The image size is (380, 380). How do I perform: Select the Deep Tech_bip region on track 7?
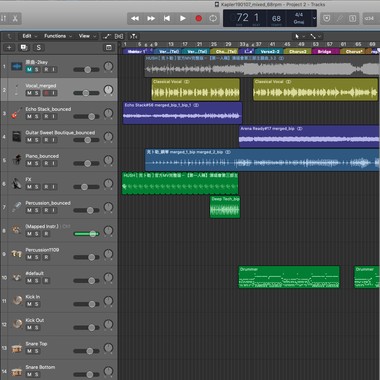coord(225,207)
